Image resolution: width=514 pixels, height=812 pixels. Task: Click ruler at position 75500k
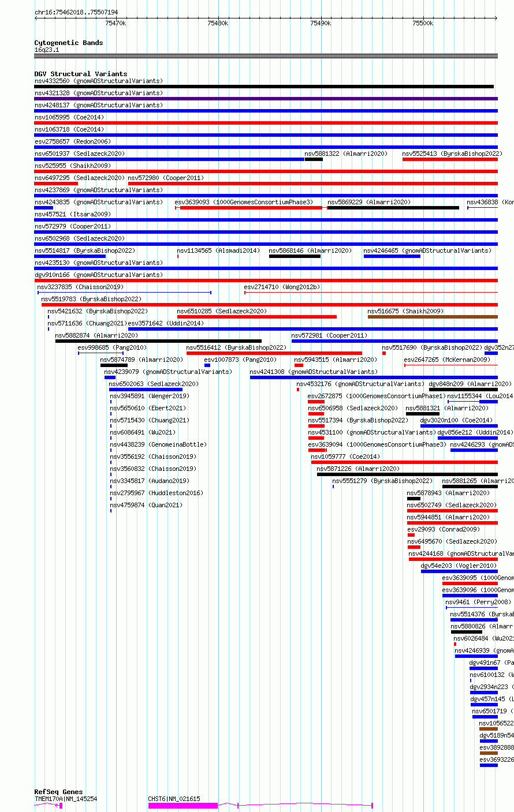coord(423,23)
